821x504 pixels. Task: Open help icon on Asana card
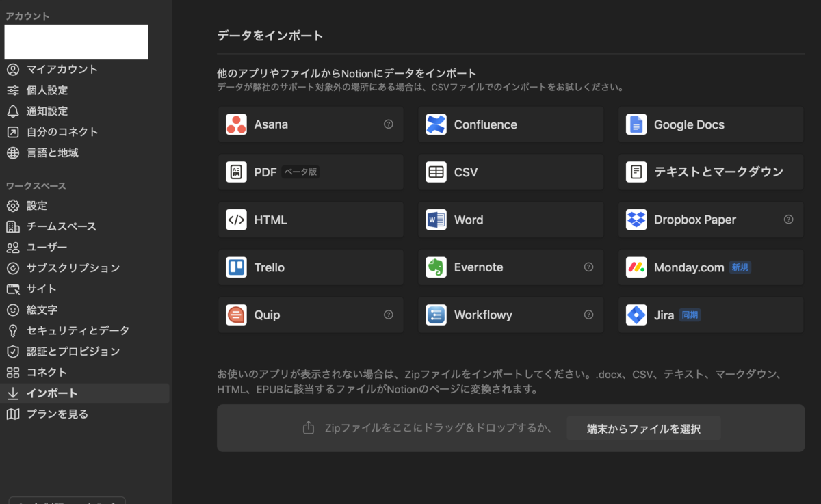(x=389, y=124)
